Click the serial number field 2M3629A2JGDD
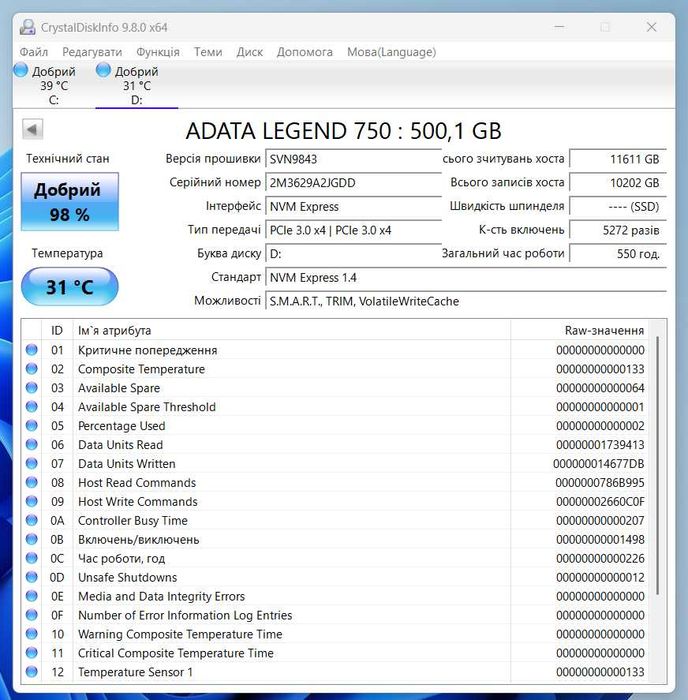 click(x=353, y=183)
